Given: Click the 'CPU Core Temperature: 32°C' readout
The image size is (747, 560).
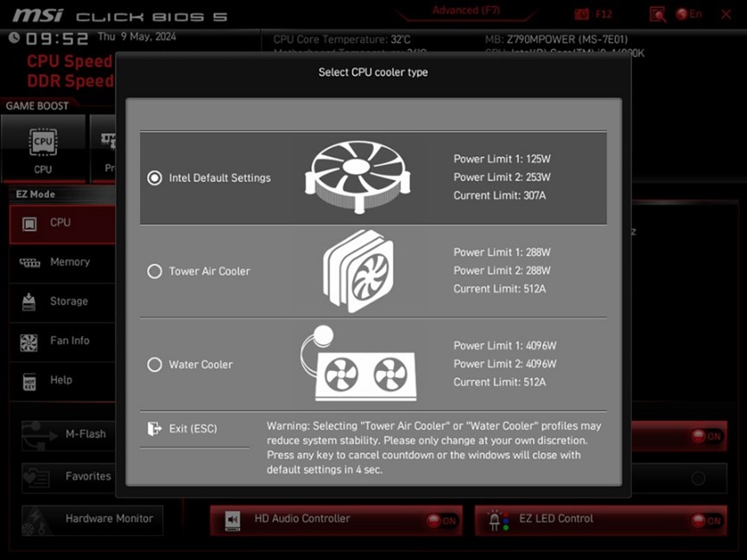Looking at the screenshot, I should 342,40.
